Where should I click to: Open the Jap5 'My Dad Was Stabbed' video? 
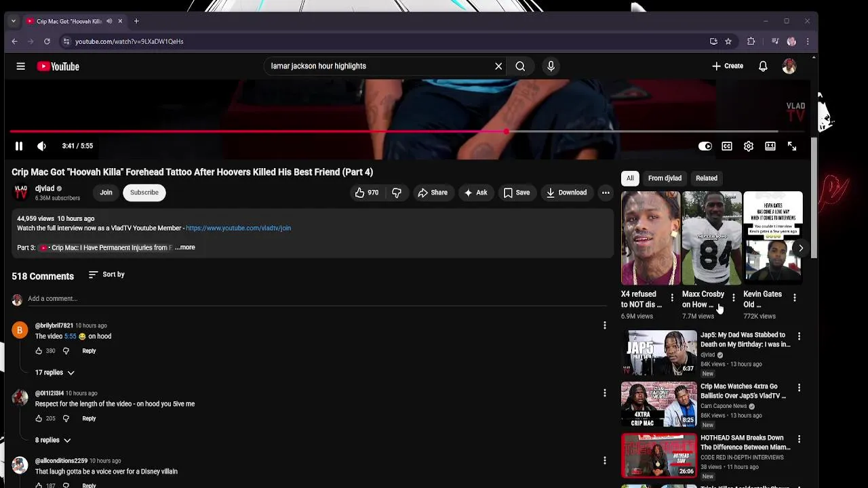tap(659, 352)
